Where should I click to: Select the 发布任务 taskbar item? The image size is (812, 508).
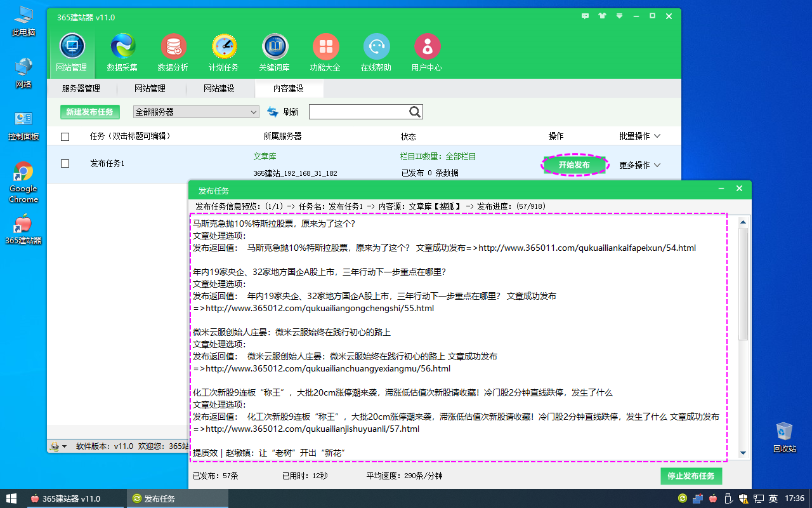178,498
